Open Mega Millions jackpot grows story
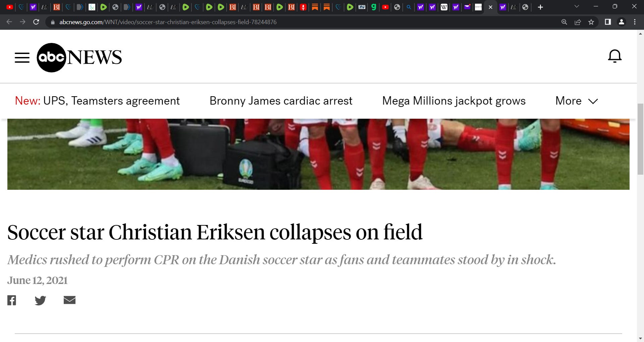The image size is (644, 342). tap(454, 101)
